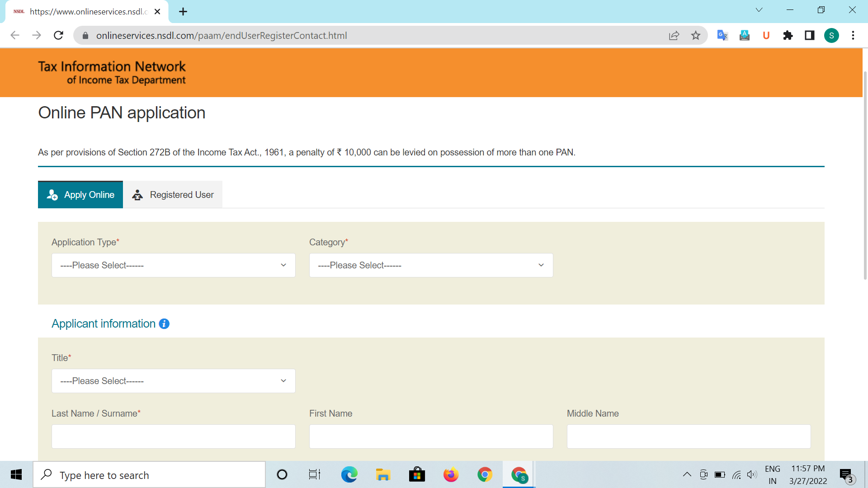Viewport: 868px width, 488px height.
Task: Type in the Last Name Surname field
Action: (173, 436)
